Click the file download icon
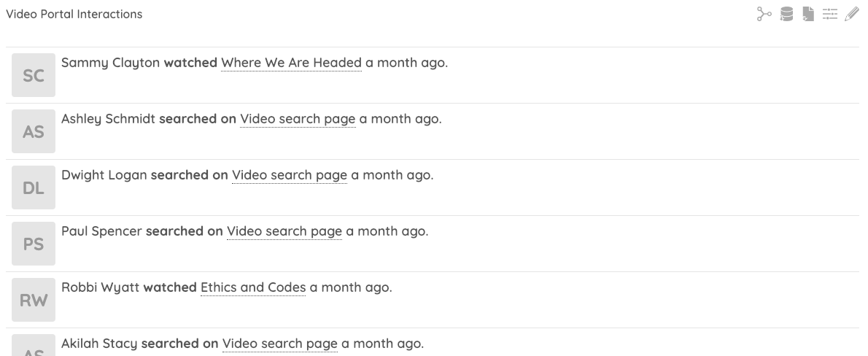 click(808, 14)
